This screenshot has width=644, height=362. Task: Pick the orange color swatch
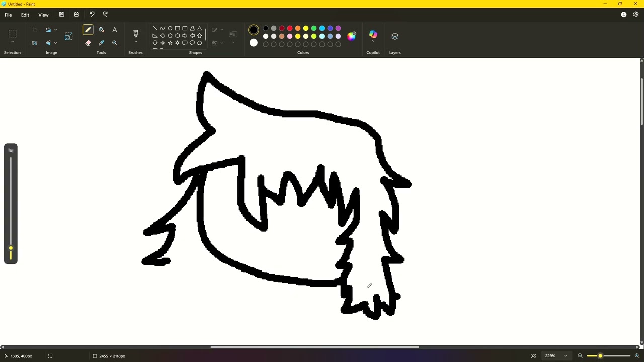tap(298, 29)
